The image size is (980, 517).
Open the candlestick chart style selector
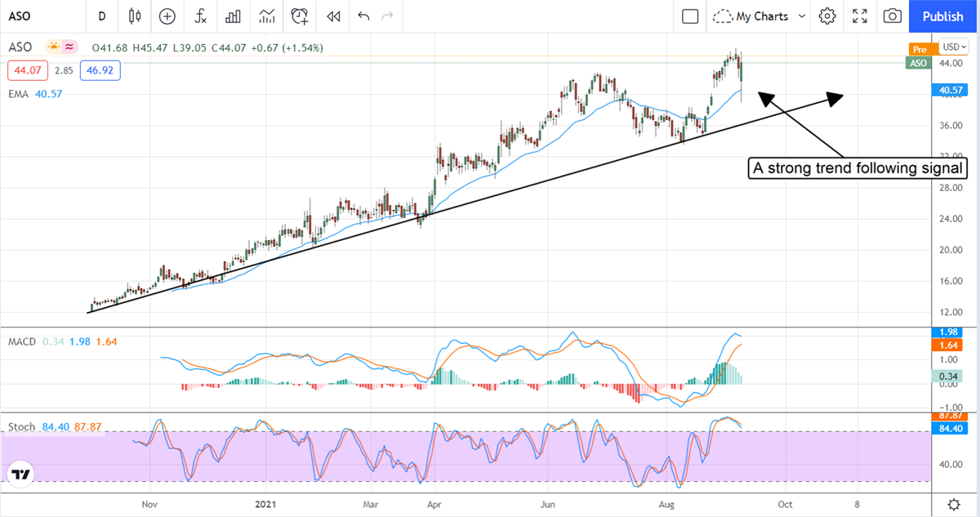(x=135, y=16)
